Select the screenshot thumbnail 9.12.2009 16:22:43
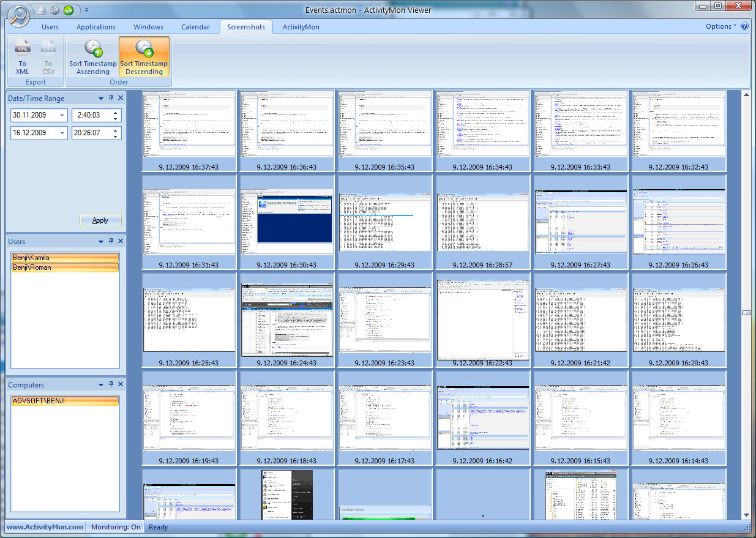This screenshot has width=756, height=538. point(482,320)
